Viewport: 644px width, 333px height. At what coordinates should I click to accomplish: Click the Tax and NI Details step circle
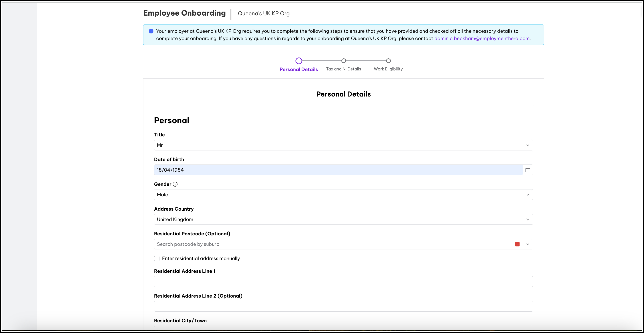(x=344, y=61)
